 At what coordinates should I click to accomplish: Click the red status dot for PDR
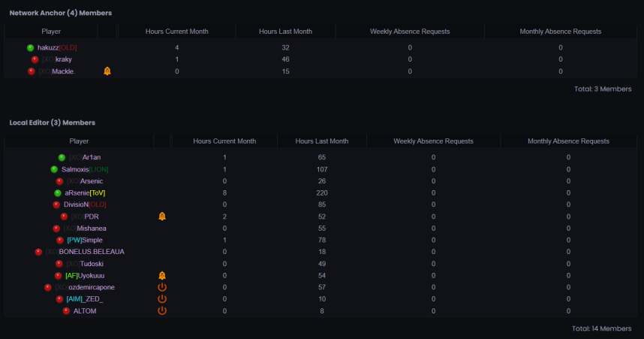pos(64,216)
